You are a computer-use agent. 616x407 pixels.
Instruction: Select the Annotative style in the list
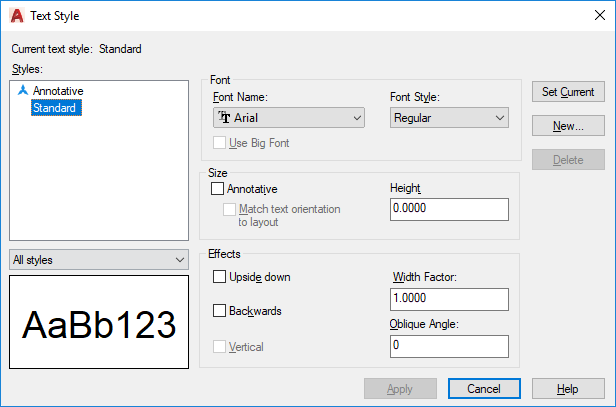(58, 91)
